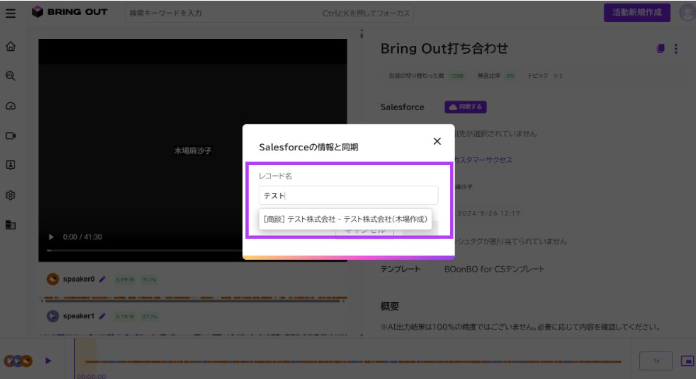
Task: Close the Salesforce sync dialog
Action: point(437,141)
